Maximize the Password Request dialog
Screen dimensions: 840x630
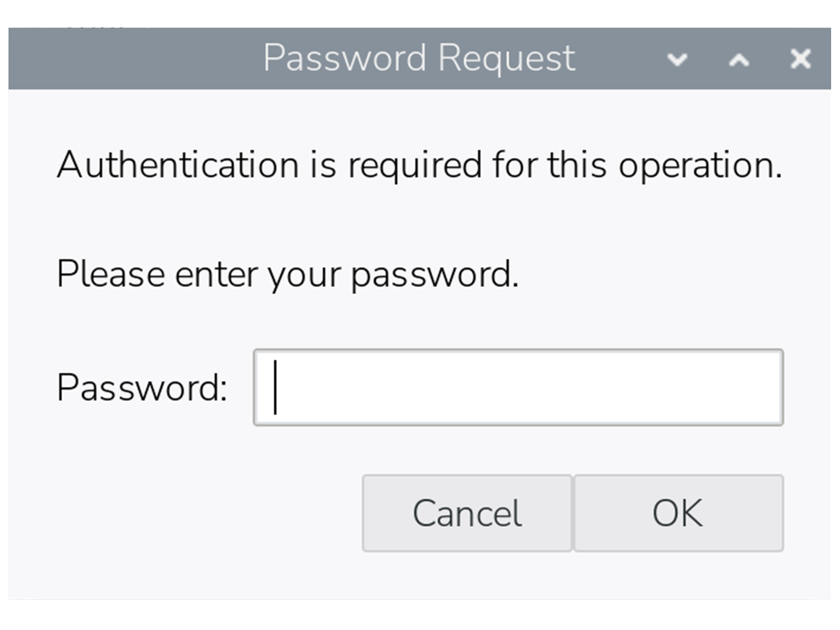(x=739, y=59)
